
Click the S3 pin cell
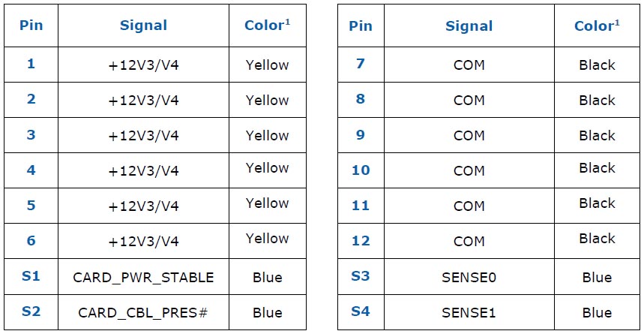click(361, 277)
